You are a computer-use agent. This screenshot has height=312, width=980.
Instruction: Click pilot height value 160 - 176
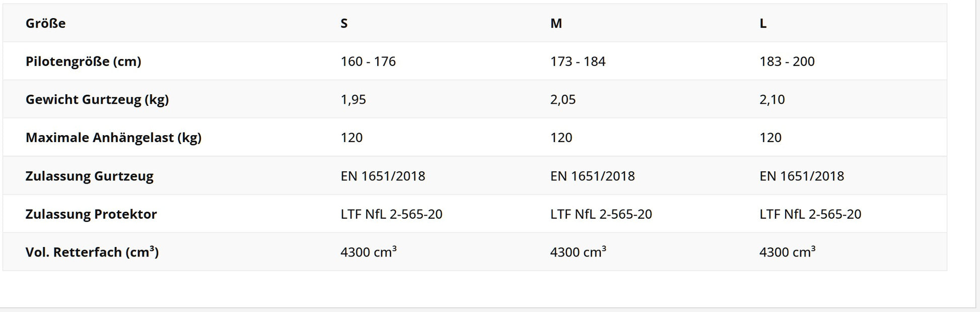[368, 61]
